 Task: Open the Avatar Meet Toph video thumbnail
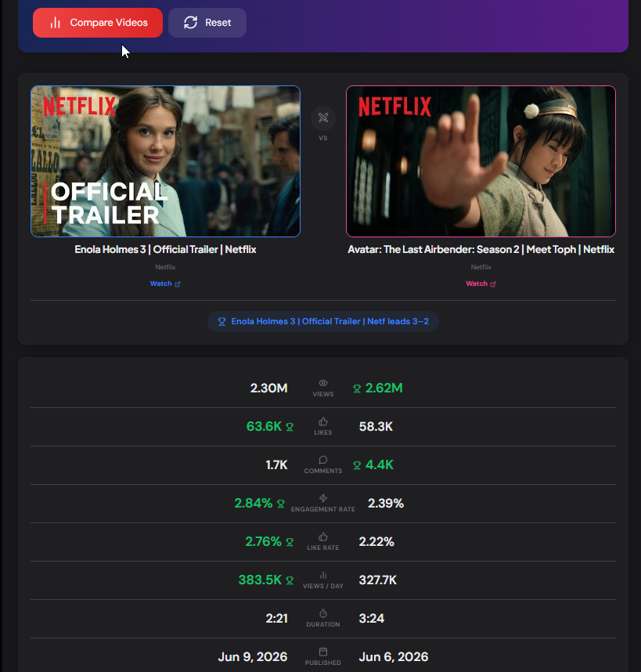481,161
